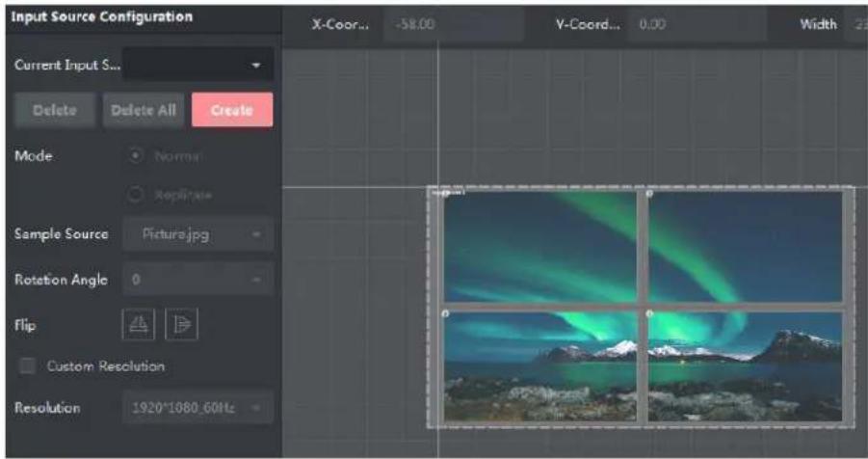The height and width of the screenshot is (459, 868).
Task: Select the Normal mode radio button
Action: pyautogui.click(x=136, y=156)
